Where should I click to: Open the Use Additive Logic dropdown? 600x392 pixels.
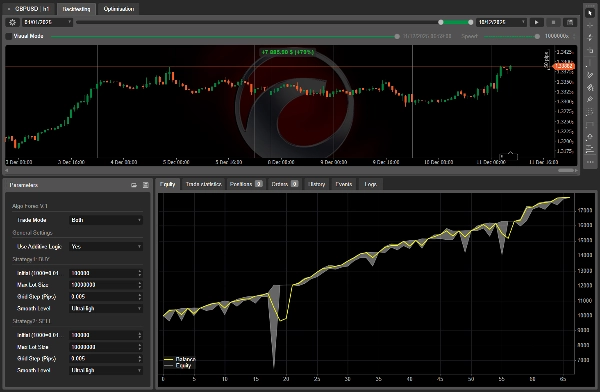[106, 247]
